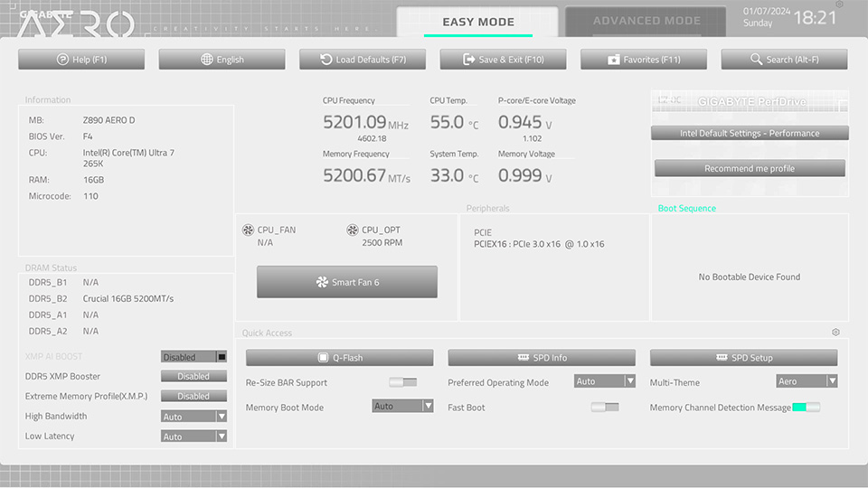This screenshot has width=868, height=488.
Task: Open the Q-Flash utility
Action: (339, 358)
